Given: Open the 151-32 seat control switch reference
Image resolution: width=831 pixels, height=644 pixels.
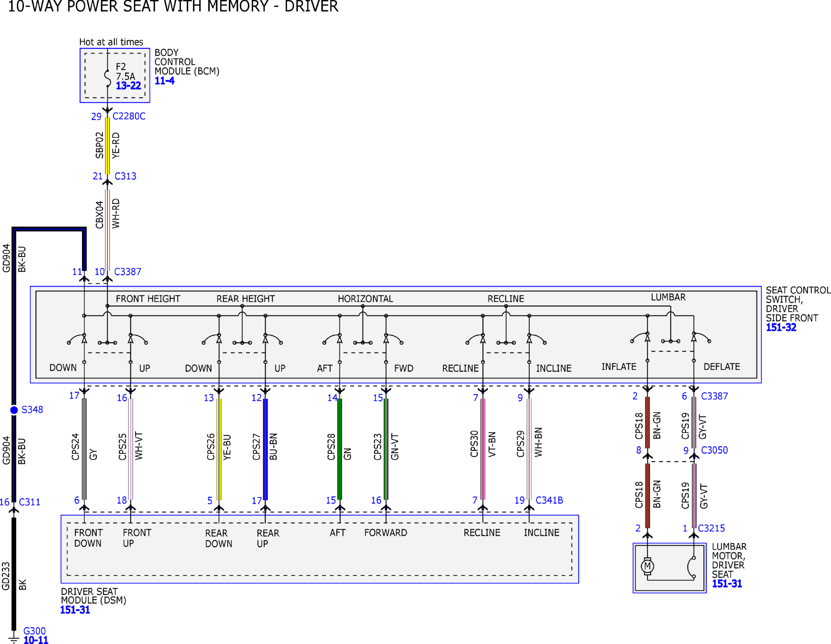Looking at the screenshot, I should click(x=781, y=327).
